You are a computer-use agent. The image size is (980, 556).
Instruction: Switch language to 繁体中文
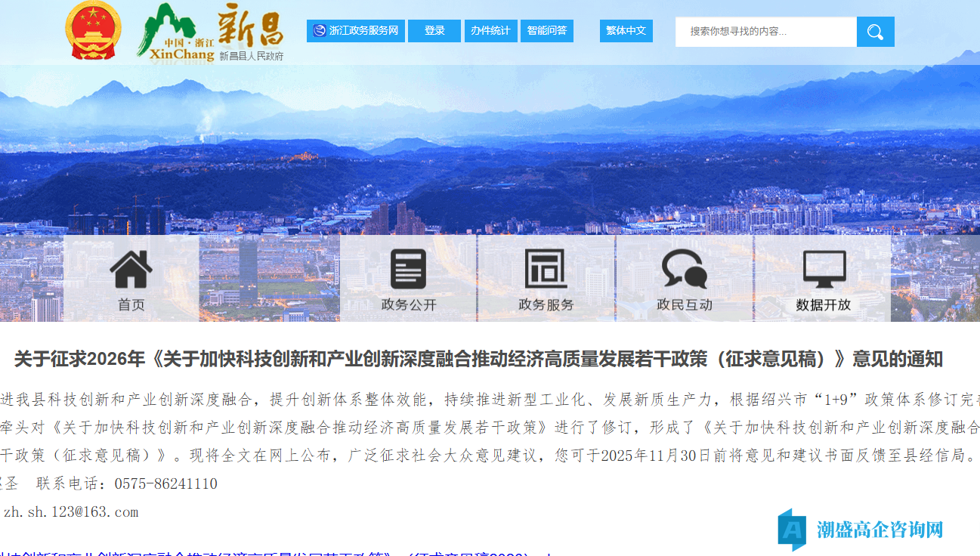click(626, 31)
